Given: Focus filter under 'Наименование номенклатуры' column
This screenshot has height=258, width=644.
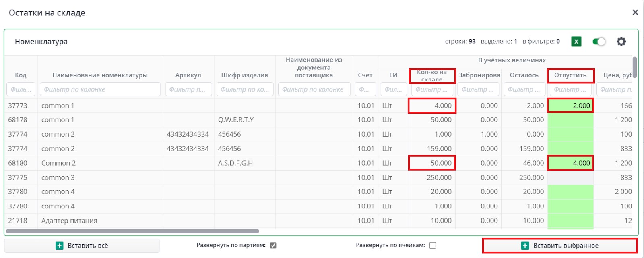Looking at the screenshot, I should click(100, 89).
